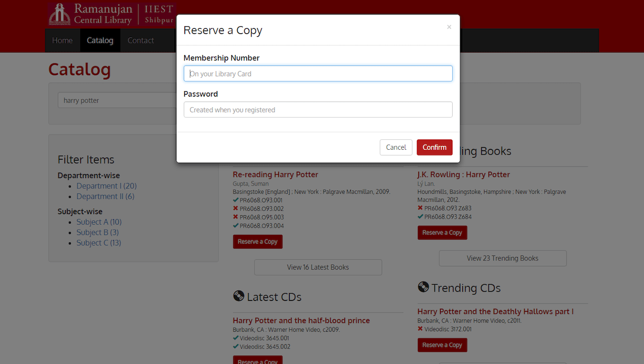Screen dimensions: 644x364
Task: Reserve a copy of Deathly Hallows part I
Action: tap(442, 345)
